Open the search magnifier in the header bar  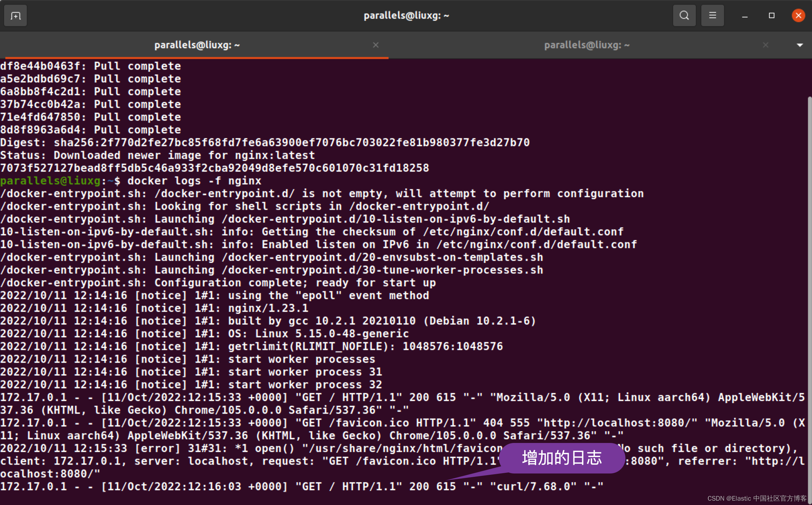pyautogui.click(x=684, y=15)
